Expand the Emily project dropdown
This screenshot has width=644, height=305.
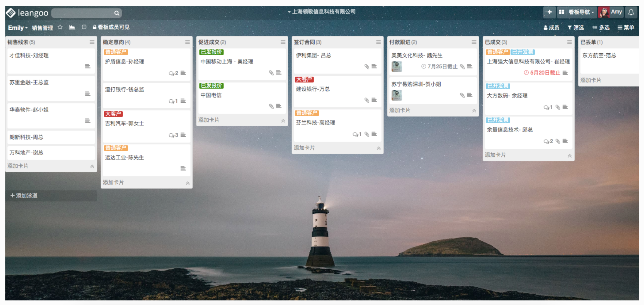coord(18,28)
